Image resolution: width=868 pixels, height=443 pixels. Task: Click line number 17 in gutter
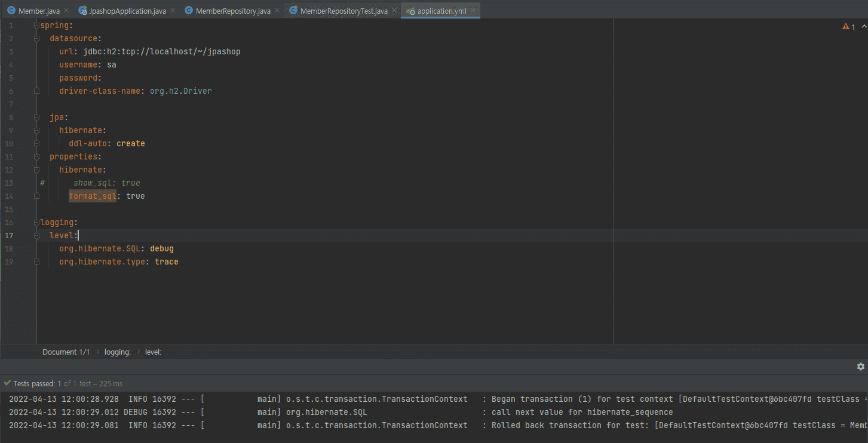[9, 235]
